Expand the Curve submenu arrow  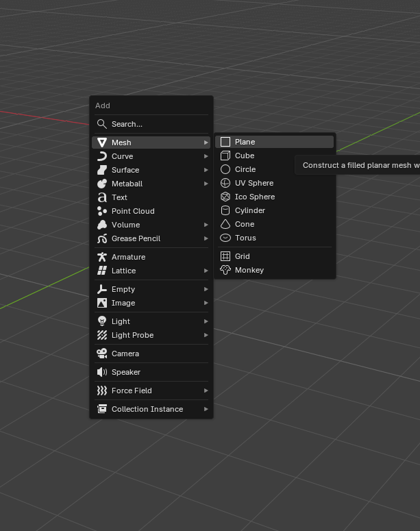coord(206,156)
